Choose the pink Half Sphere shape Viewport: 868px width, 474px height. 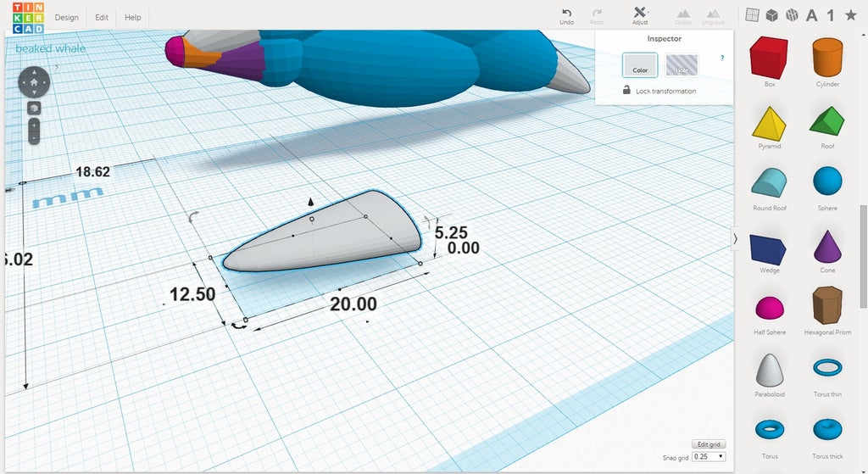click(x=770, y=309)
